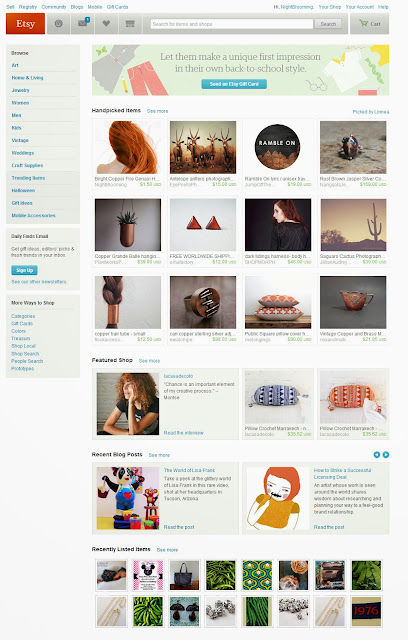This screenshot has height=640, width=408.
Task: Go to next blog posts arrow
Action: click(386, 455)
